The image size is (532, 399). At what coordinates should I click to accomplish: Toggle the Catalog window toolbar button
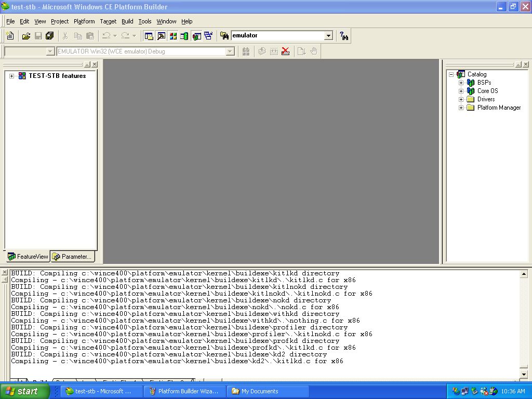click(196, 36)
